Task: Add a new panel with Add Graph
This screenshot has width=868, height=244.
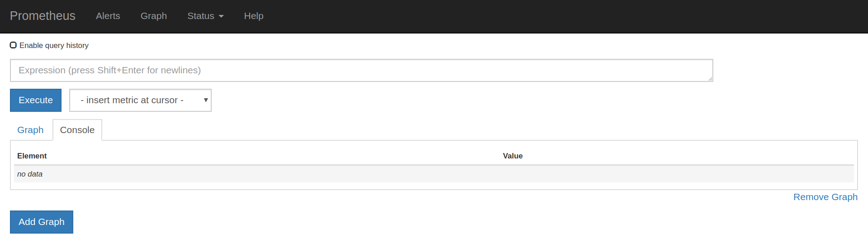Action: coord(42,222)
